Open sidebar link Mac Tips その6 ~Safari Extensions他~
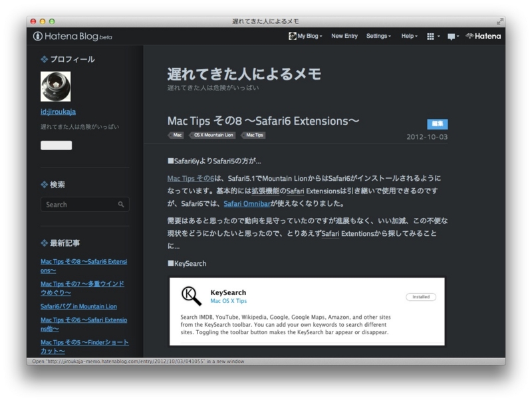This screenshot has height=402, width=532. (x=84, y=324)
